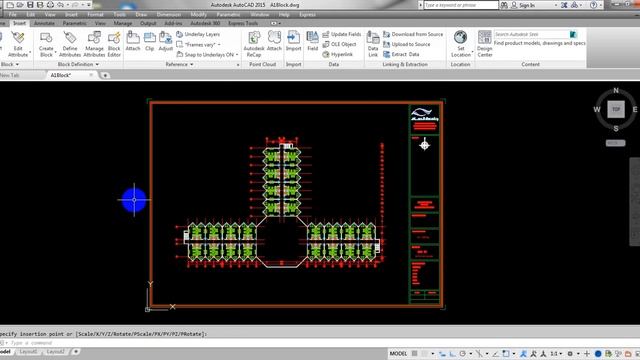Click the New drawing icon
640x360 pixels.
pos(10,5)
